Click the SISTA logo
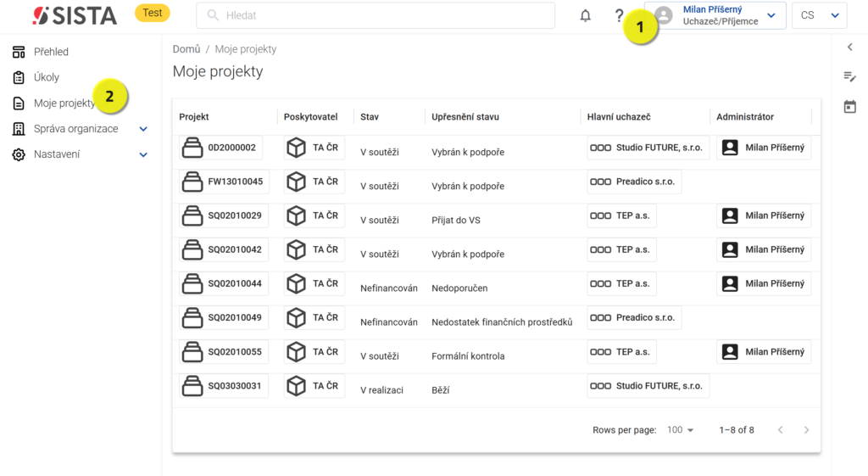The image size is (868, 476). 78,15
